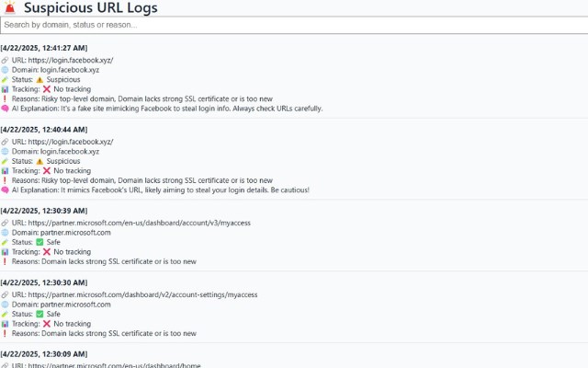Click green Safe check icon in 12:30:39 AM entry

[40, 242]
